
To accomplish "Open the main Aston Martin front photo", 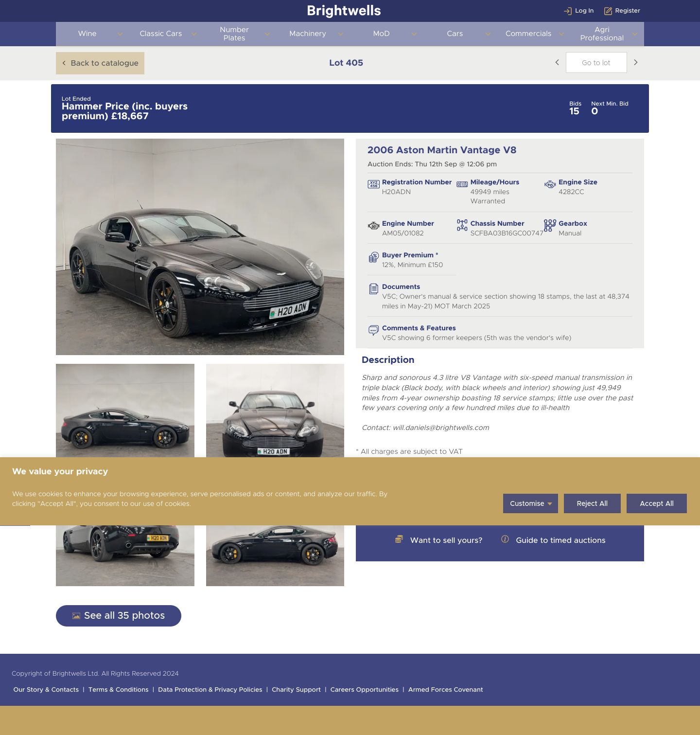I will point(200,247).
